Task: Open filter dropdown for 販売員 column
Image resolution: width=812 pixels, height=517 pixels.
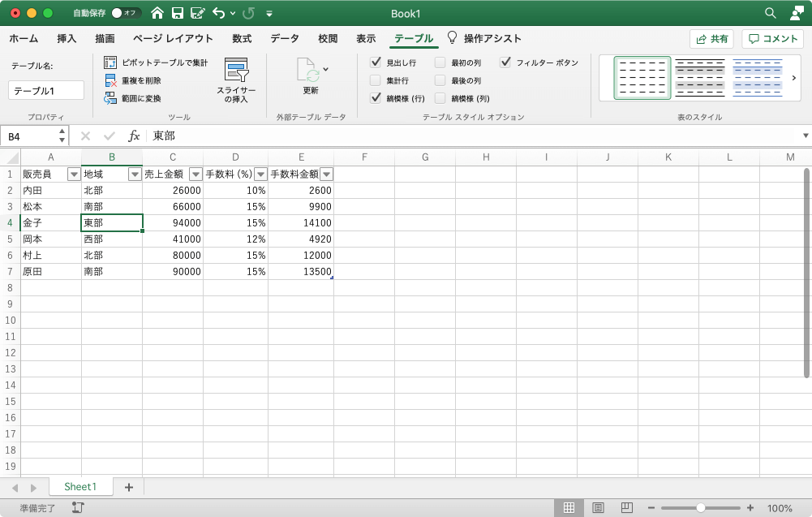Action: (x=74, y=174)
